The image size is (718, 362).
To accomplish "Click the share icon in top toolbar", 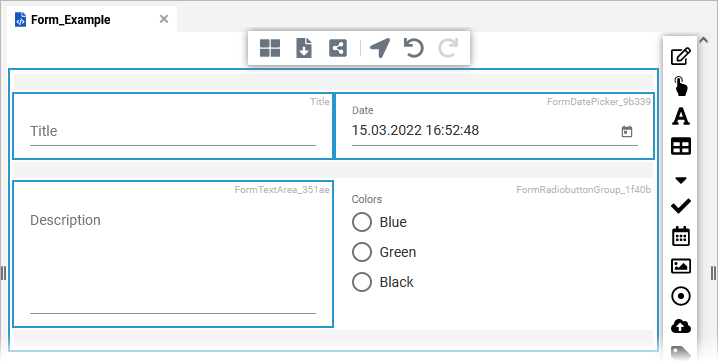I will click(x=338, y=48).
